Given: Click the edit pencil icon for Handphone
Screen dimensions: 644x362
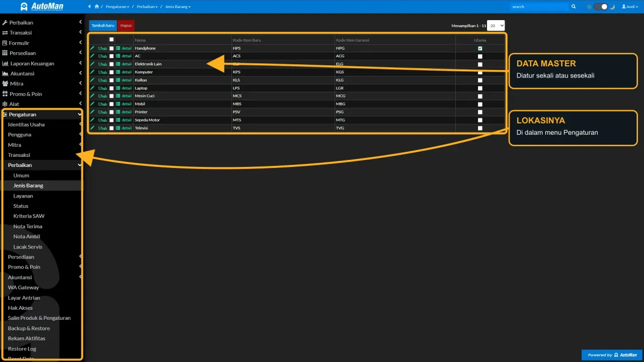Looking at the screenshot, I should coord(92,48).
